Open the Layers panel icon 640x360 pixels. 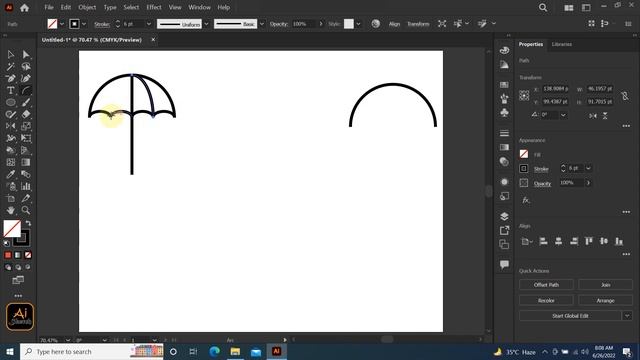pyautogui.click(x=504, y=216)
